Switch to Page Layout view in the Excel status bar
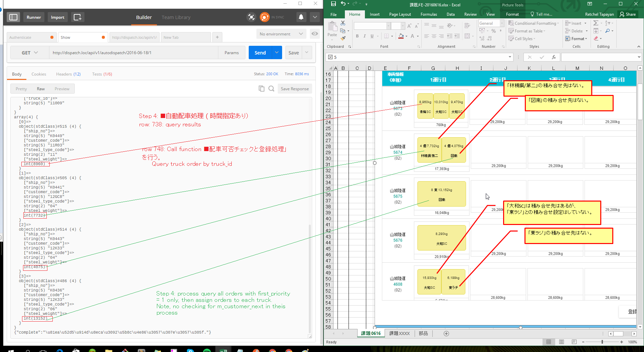This screenshot has height=352, width=644. (x=562, y=342)
